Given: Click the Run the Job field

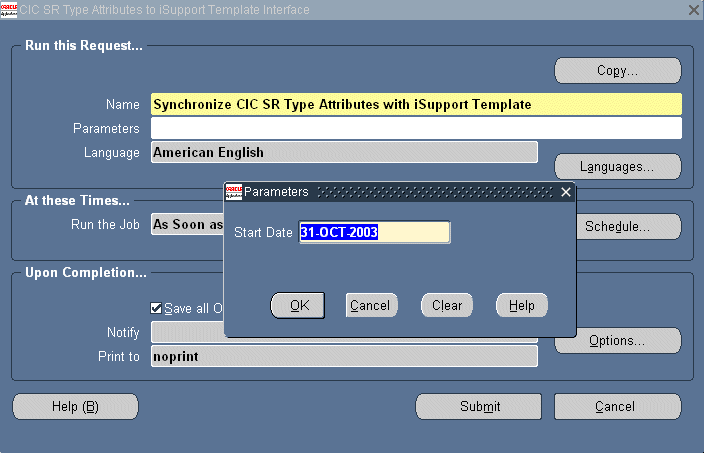Looking at the screenshot, I should [x=187, y=224].
